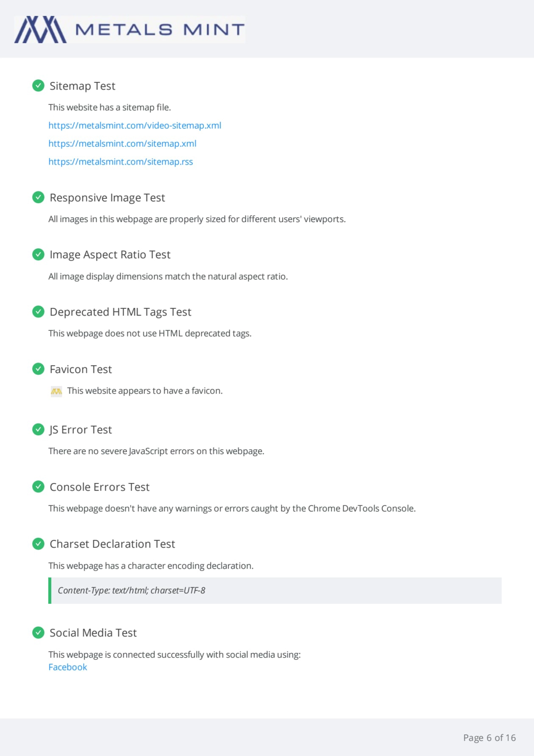Click the green check beside Sitemap Test
Viewport: 534px width, 756px height.
38,86
